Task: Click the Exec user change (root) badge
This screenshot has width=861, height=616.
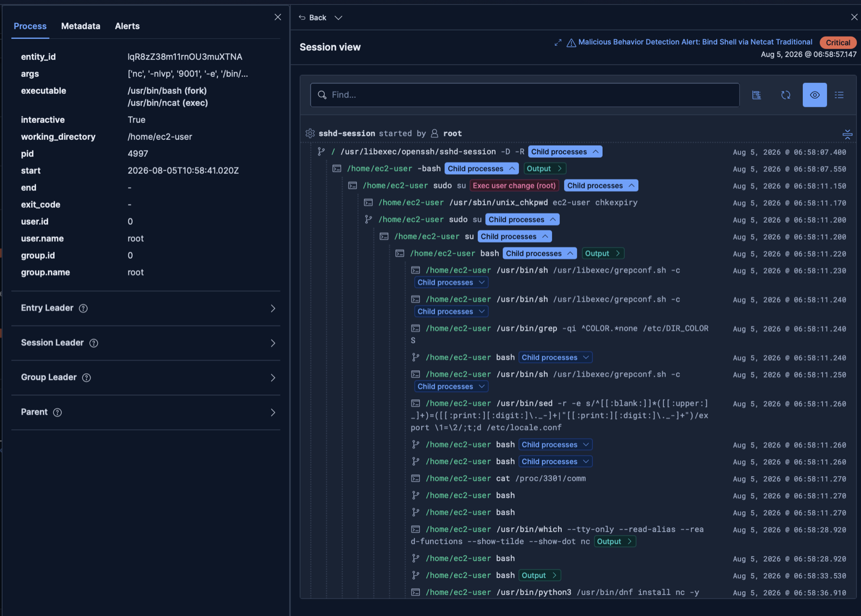Action: pyautogui.click(x=514, y=186)
